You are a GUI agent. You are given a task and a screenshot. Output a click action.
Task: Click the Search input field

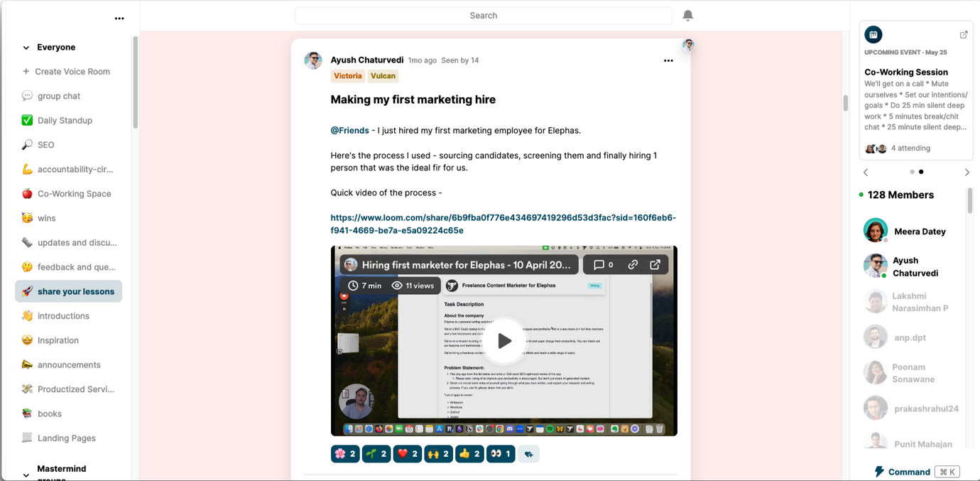pos(483,16)
